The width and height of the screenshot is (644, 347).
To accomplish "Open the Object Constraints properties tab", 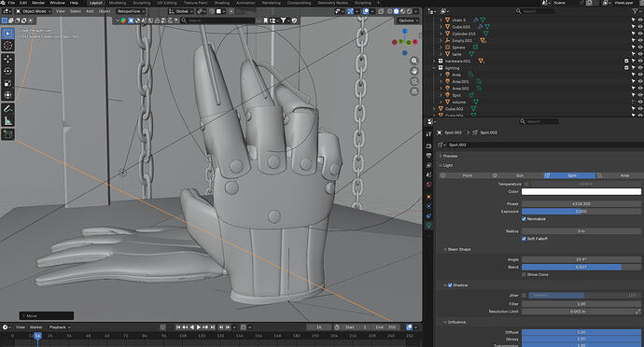I will pyautogui.click(x=428, y=215).
